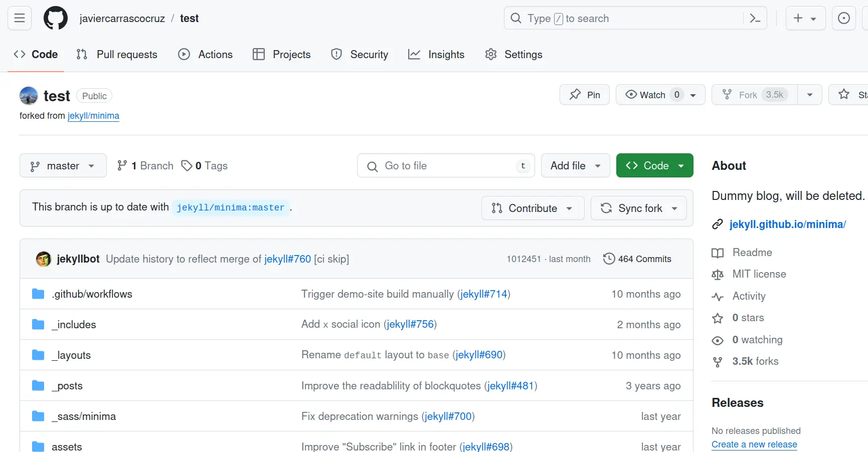Viewport: 868px width, 452px height.
Task: Switch to the Pull requests tab
Action: pyautogui.click(x=117, y=54)
